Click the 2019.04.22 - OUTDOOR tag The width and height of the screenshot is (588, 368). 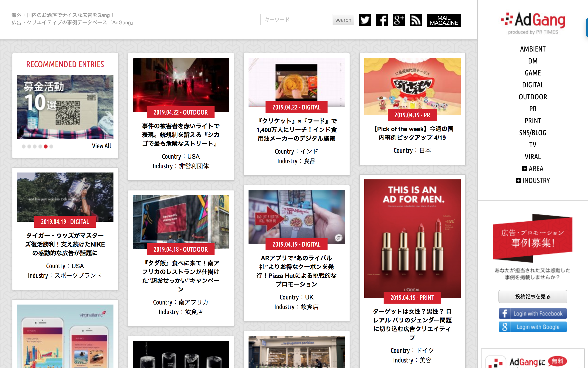(181, 112)
